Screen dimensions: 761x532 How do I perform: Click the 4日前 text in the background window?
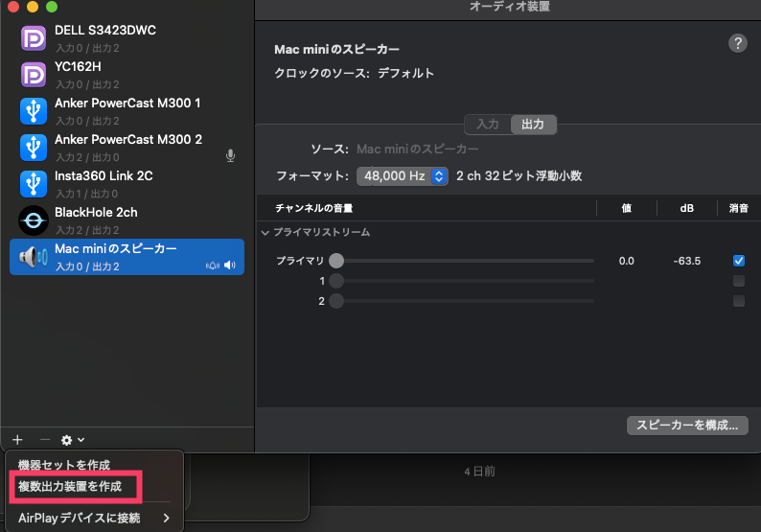[479, 472]
